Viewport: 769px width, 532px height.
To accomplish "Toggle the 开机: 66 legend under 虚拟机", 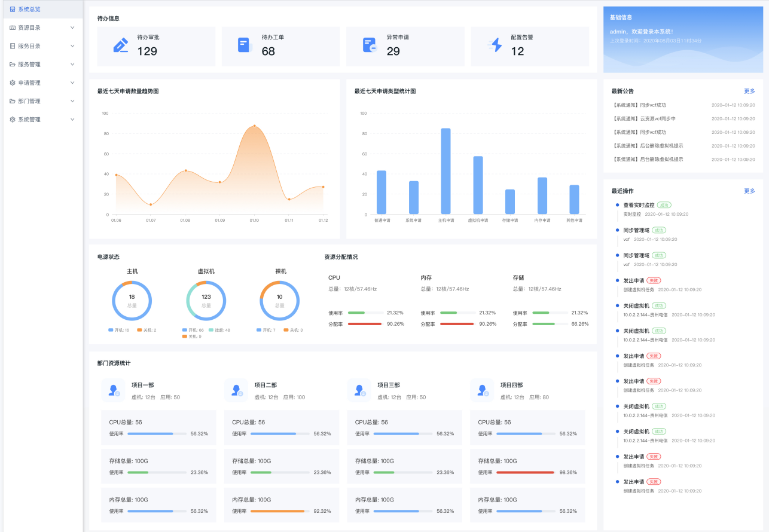I will click(x=193, y=330).
